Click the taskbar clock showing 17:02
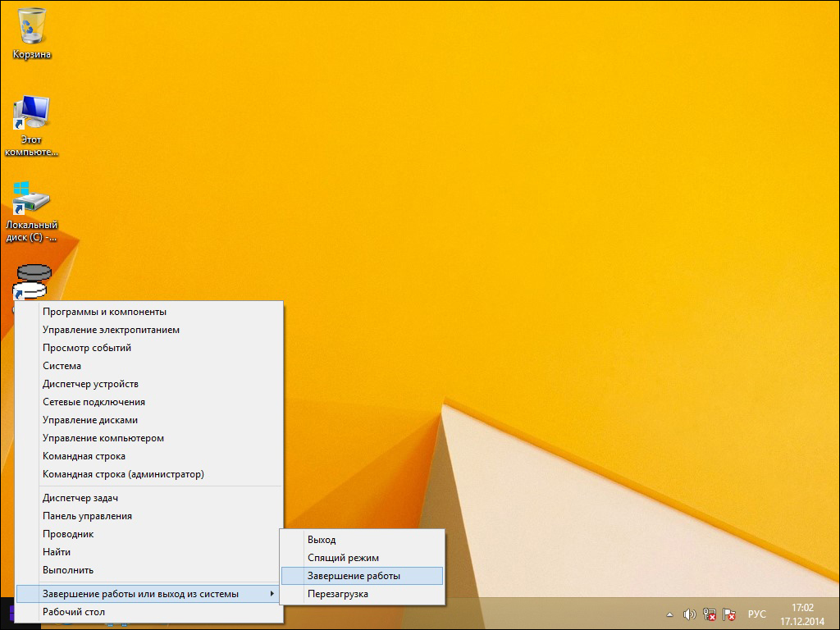The image size is (840, 630). coord(801,614)
